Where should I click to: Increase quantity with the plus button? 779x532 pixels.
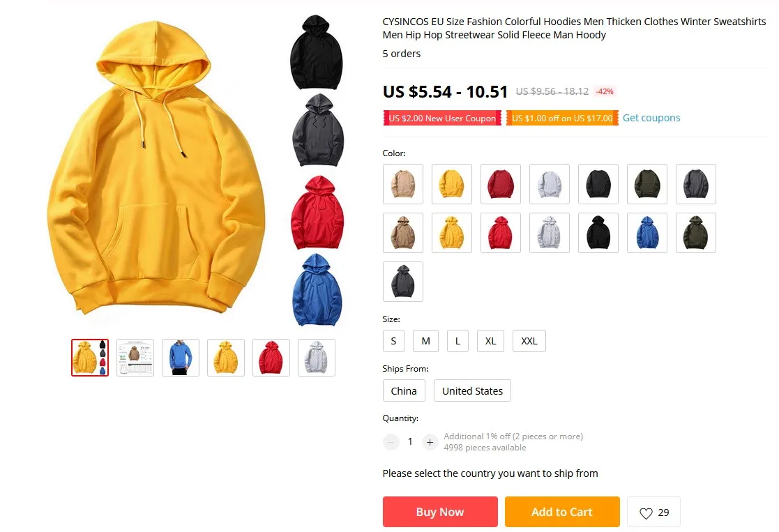(430, 442)
